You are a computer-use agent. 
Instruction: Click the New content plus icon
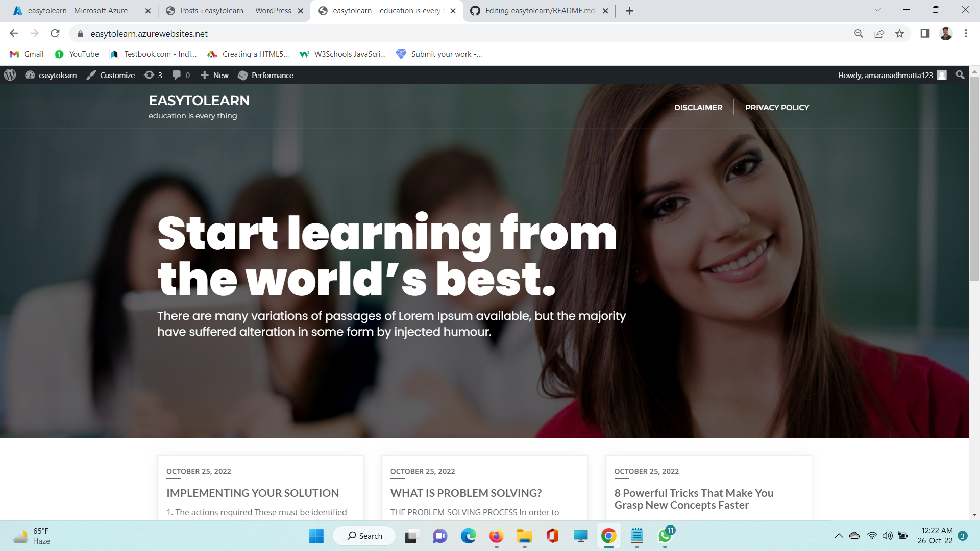pos(206,75)
